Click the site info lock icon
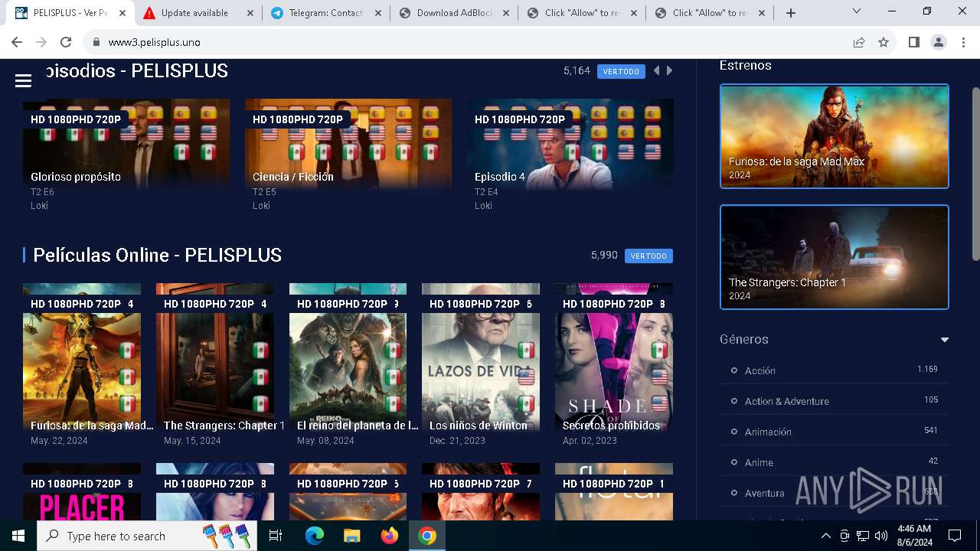This screenshot has width=980, height=551. (96, 42)
